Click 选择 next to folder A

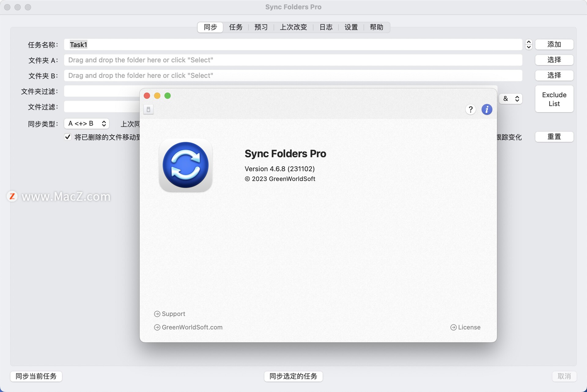554,60
